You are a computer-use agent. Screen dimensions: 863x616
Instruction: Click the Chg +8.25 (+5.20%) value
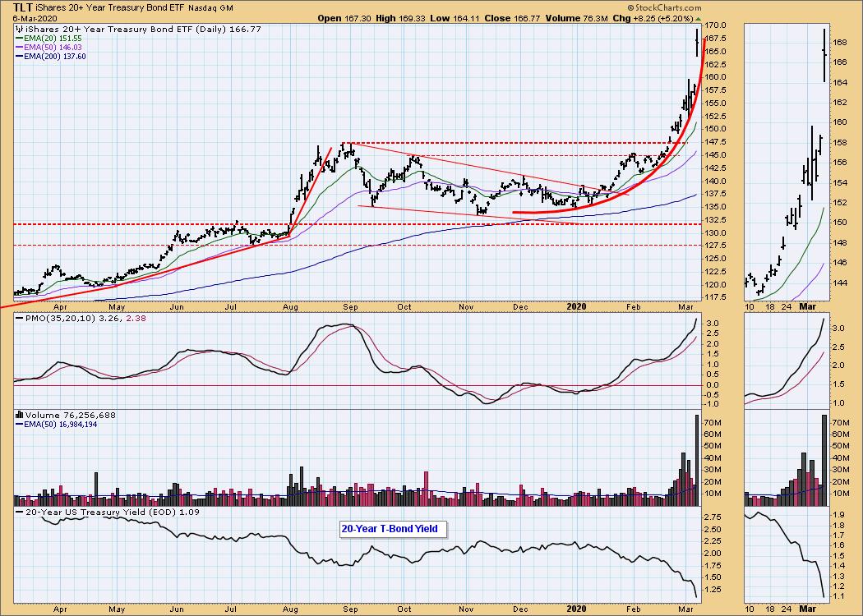point(653,18)
